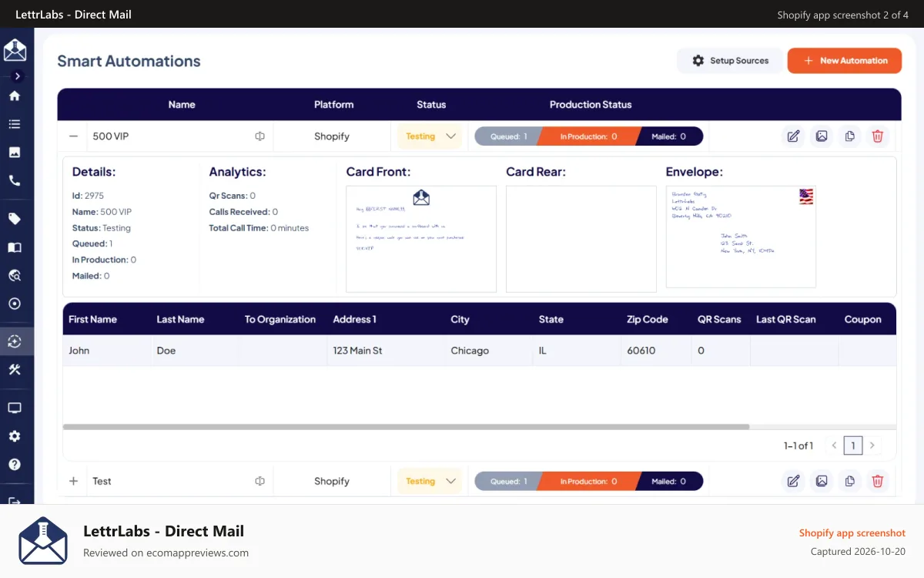Viewport: 924px width, 578px height.
Task: Open the image gallery sidebar icon
Action: coord(15,153)
